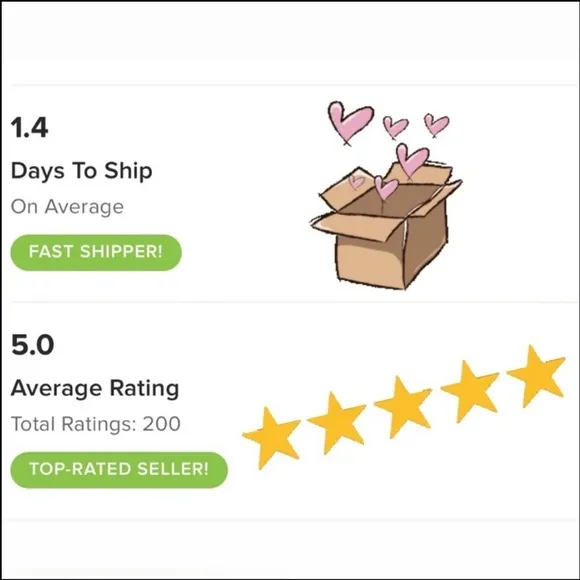This screenshot has height=580, width=580.
Task: Click the third gold star
Action: (x=403, y=406)
